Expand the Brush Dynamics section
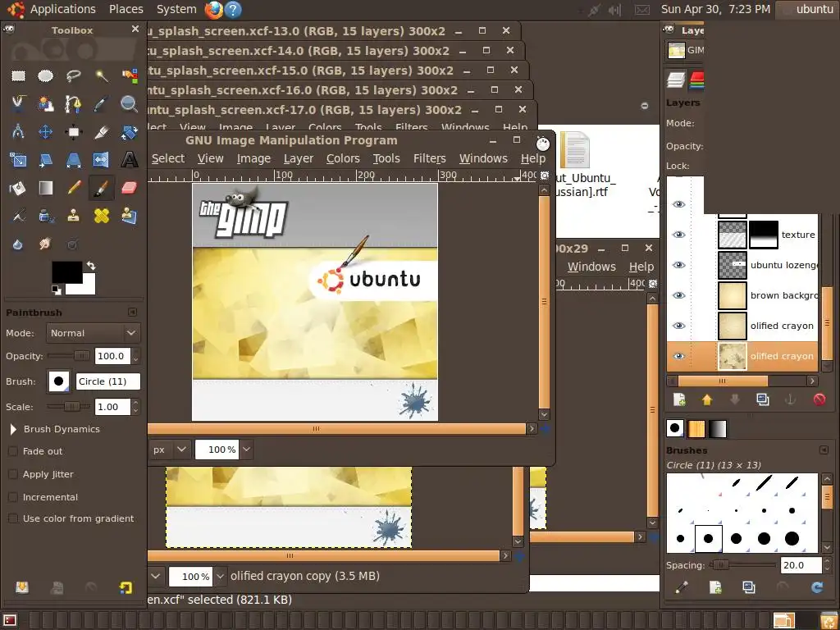Screen dimensions: 840x630 (x=13, y=429)
